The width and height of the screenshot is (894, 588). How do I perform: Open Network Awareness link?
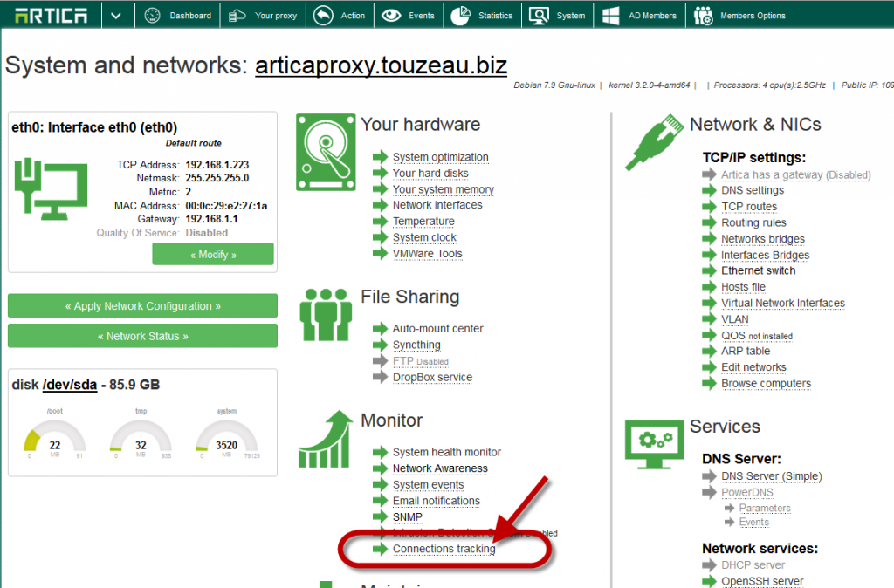pyautogui.click(x=440, y=468)
